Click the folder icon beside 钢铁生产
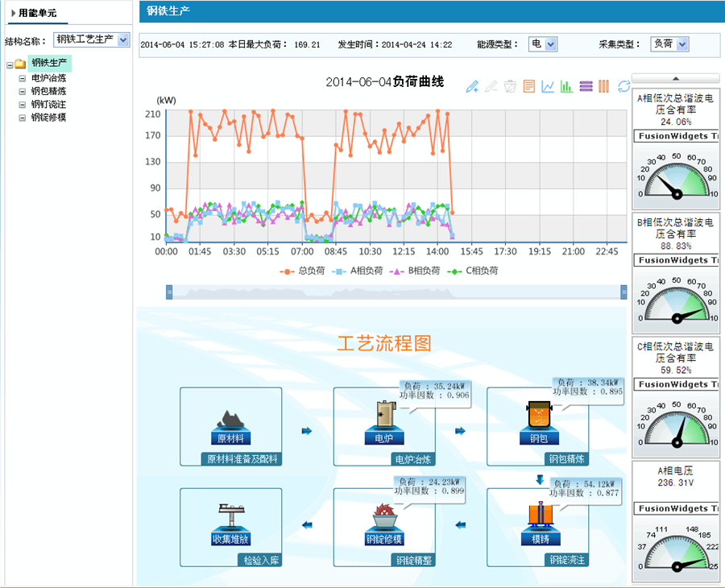 20,64
